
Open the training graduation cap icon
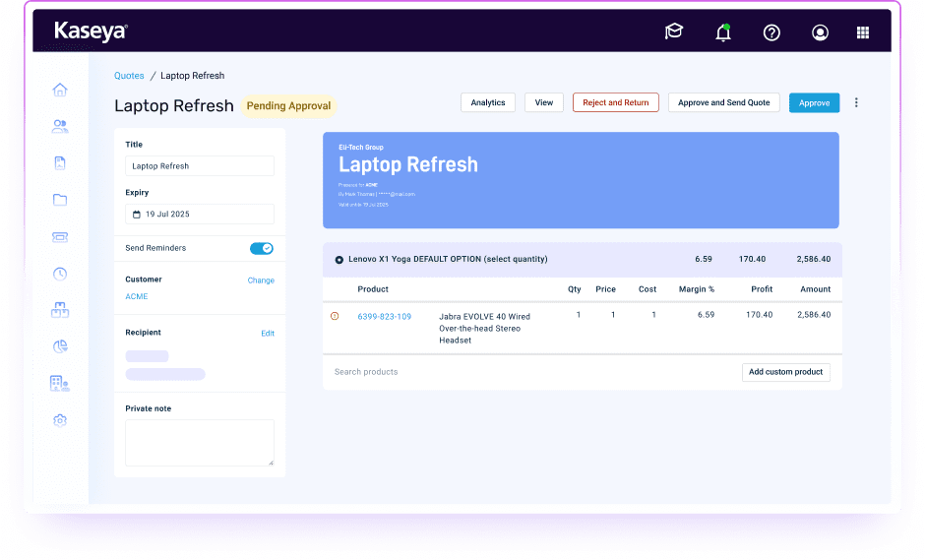click(674, 31)
